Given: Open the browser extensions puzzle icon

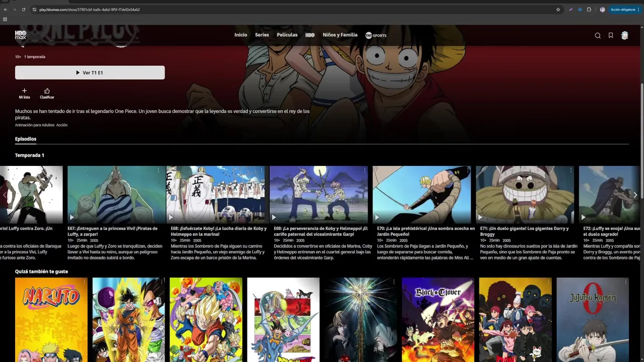Looking at the screenshot, I should pyautogui.click(x=589, y=10).
